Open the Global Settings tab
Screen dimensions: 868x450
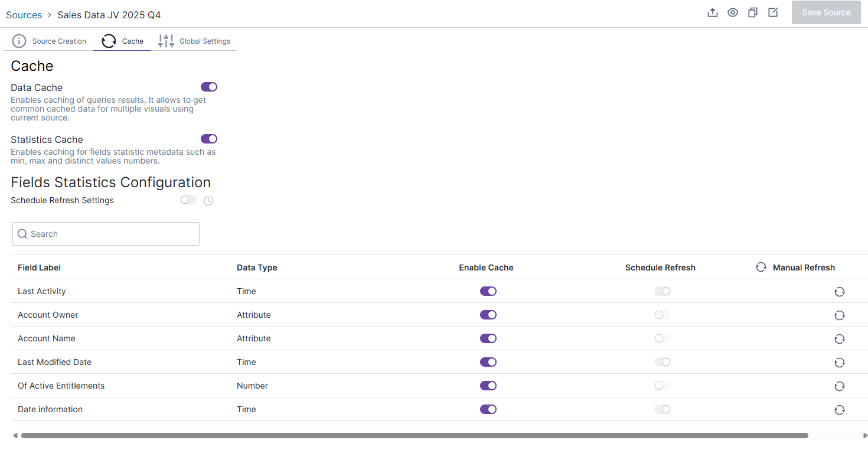(194, 41)
